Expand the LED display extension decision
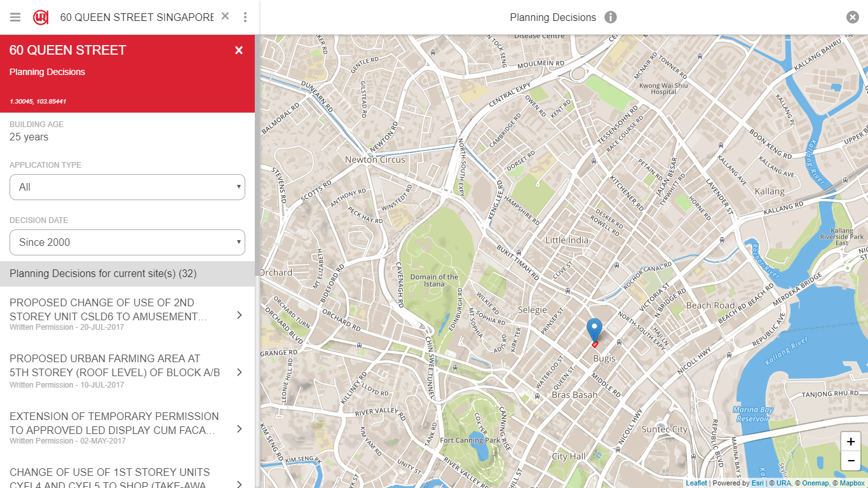Viewport: 868px width, 488px height. pyautogui.click(x=127, y=428)
